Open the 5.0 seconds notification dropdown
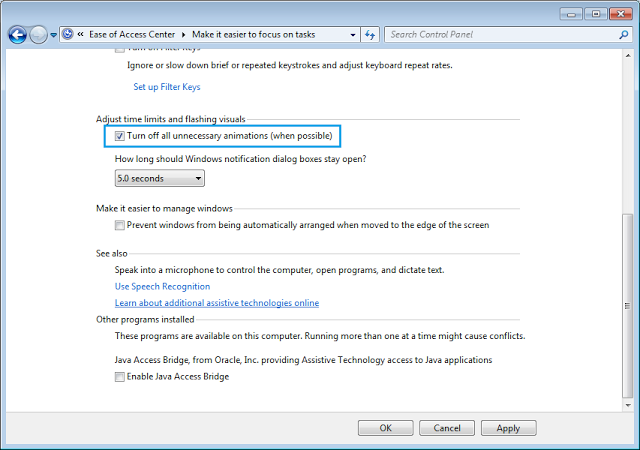Screen dimensions: 640x450 [160, 178]
